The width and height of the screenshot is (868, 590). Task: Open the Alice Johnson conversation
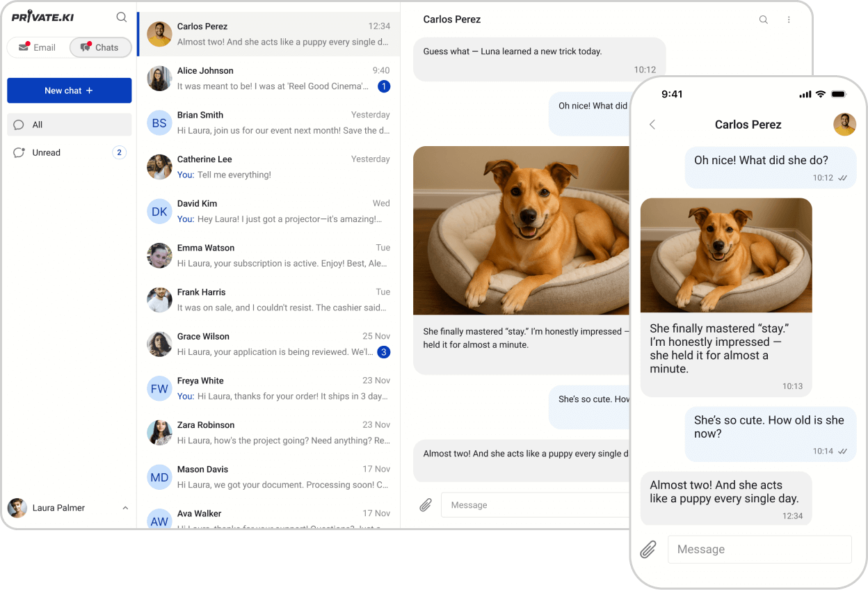268,78
